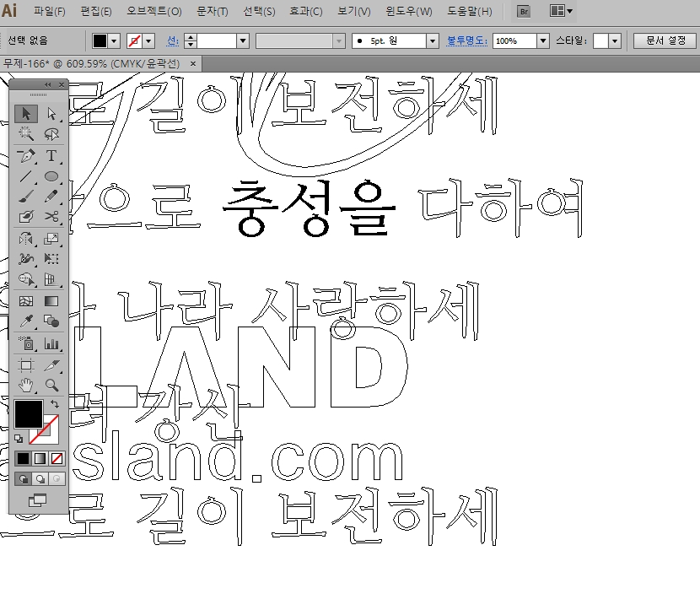Expand the opacity 100% dropdown
This screenshot has width=700, height=610.
pos(543,41)
